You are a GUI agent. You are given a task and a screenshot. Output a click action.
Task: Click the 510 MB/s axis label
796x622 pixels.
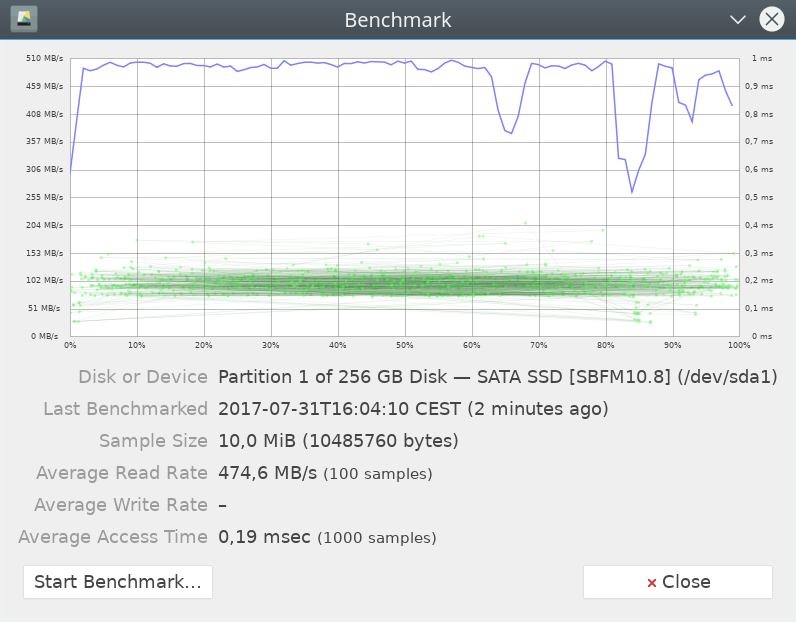46,59
